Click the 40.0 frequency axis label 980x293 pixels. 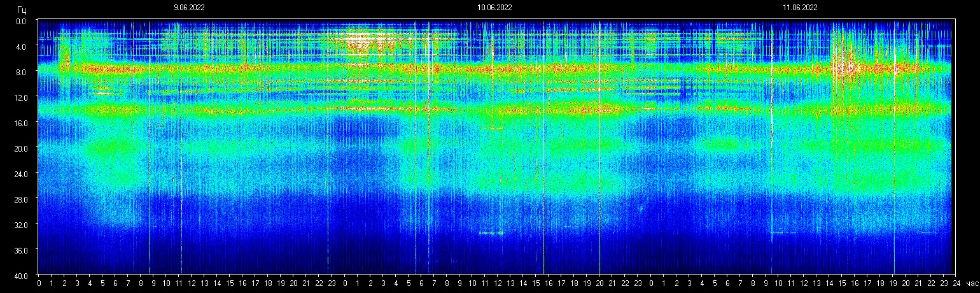pos(20,276)
